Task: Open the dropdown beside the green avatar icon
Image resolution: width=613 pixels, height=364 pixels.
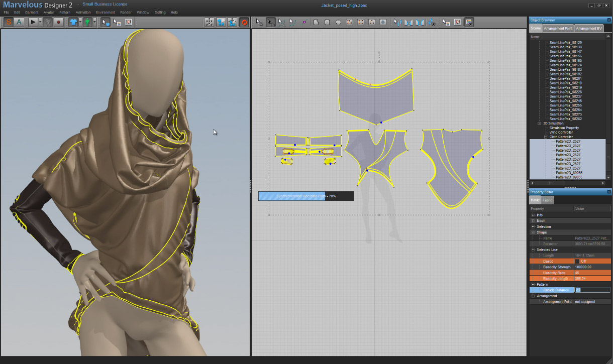Action: pos(94,22)
